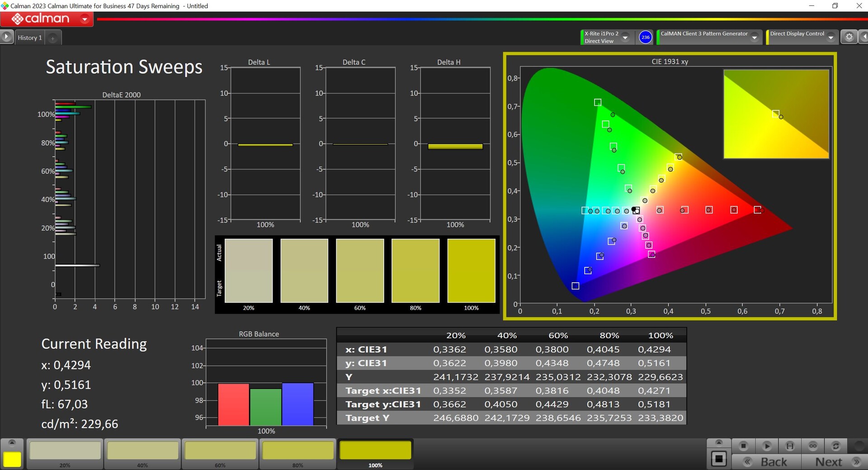Click the stop measurement icon

743,446
